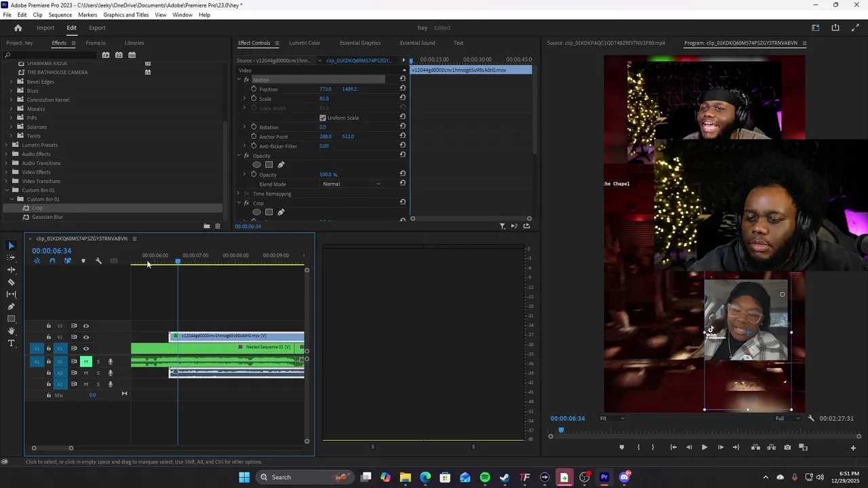Click the free draw bezier mask under Opacity
The height and width of the screenshot is (488, 868).
click(281, 165)
